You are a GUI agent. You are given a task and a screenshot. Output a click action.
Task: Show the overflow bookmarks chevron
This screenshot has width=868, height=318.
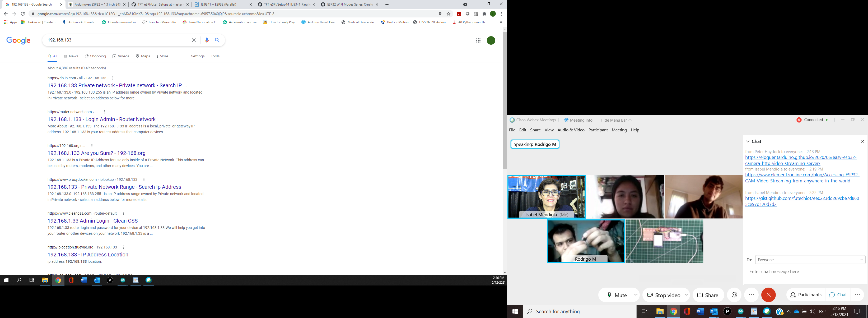pyautogui.click(x=501, y=22)
